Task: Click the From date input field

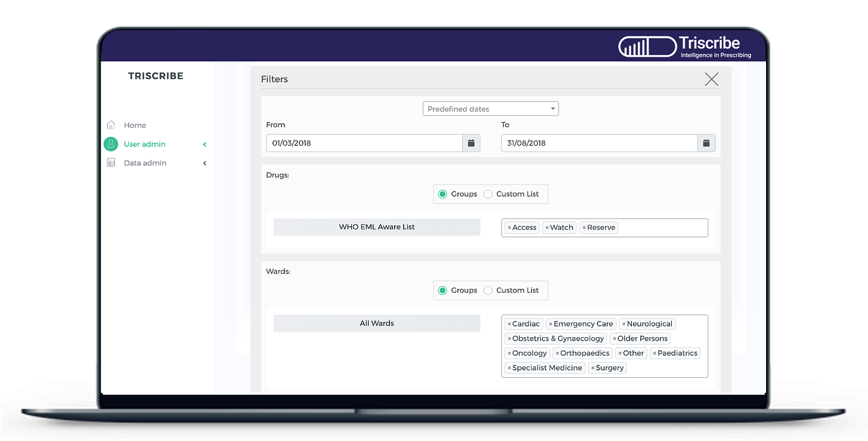Action: pyautogui.click(x=364, y=143)
